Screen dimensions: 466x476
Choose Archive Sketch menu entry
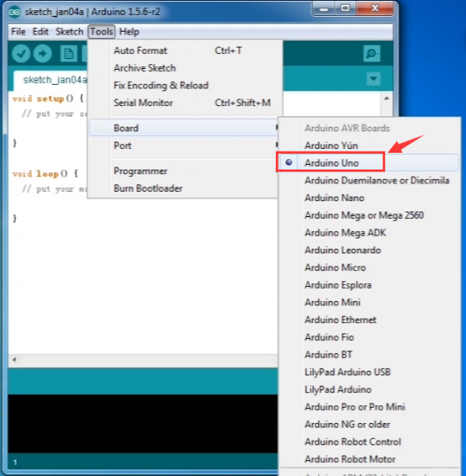[185, 68]
